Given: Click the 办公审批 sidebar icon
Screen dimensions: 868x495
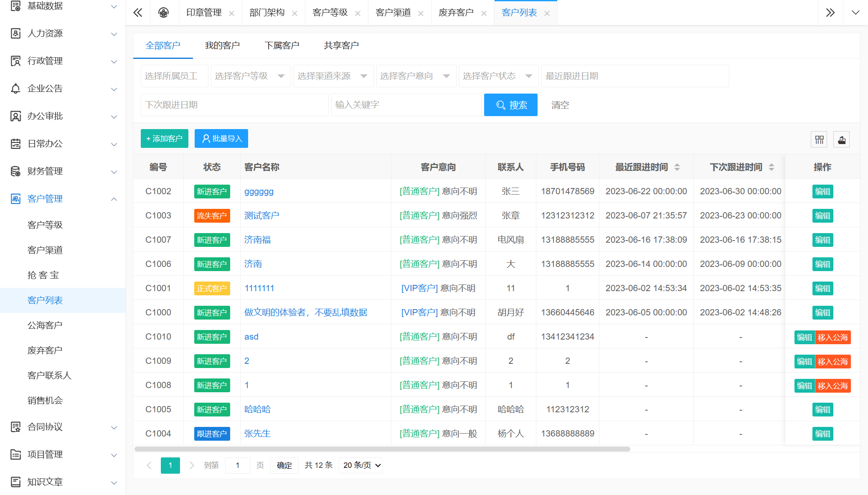Looking at the screenshot, I should (15, 116).
